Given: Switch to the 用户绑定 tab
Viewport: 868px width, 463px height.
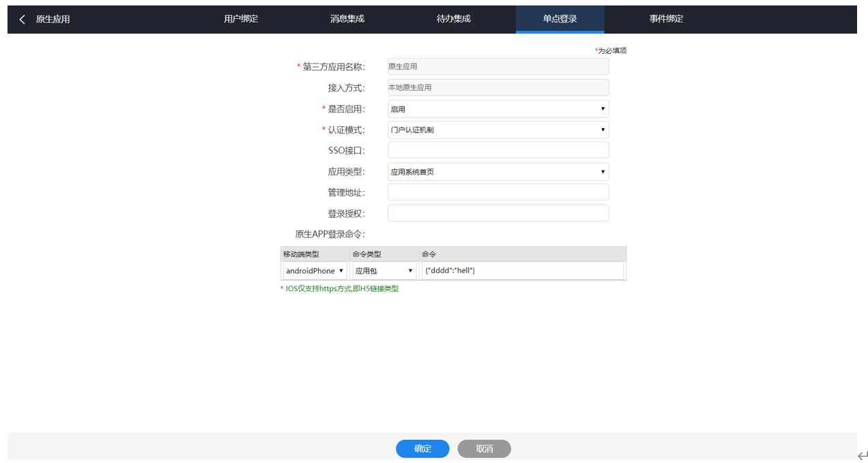Looking at the screenshot, I should [241, 19].
